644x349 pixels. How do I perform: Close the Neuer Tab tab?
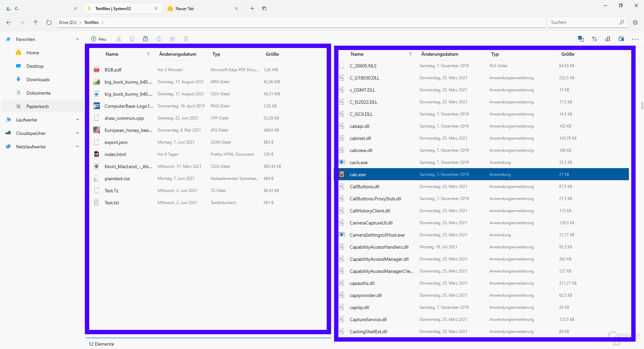pyautogui.click(x=236, y=8)
